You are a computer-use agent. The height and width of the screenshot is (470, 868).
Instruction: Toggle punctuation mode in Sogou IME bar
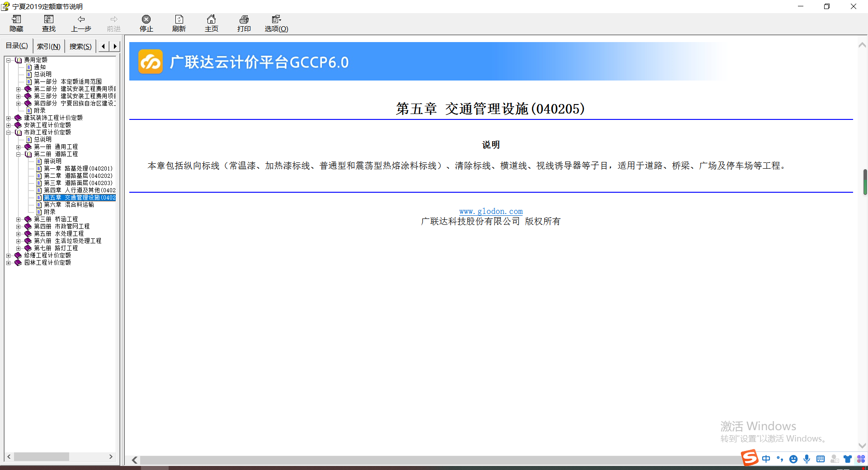[780, 459]
